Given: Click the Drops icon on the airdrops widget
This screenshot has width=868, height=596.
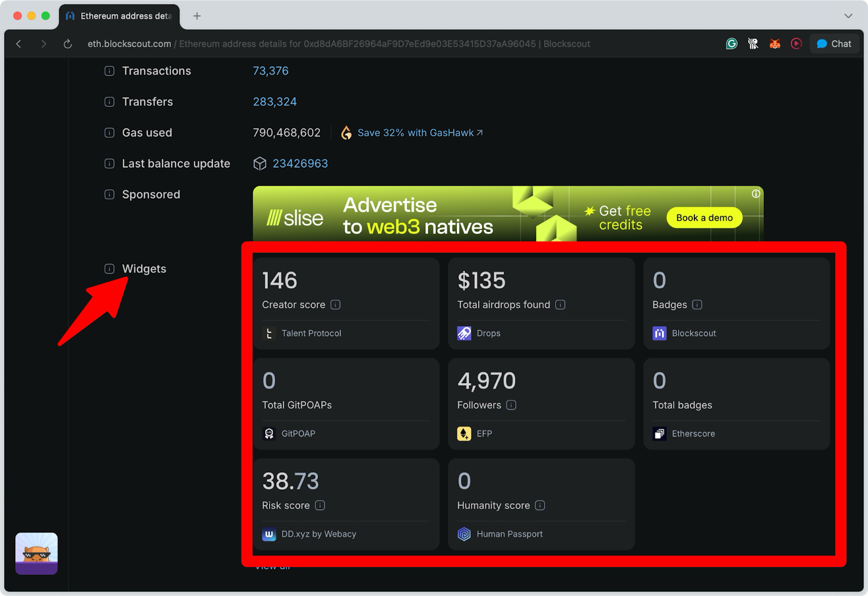Looking at the screenshot, I should point(464,333).
